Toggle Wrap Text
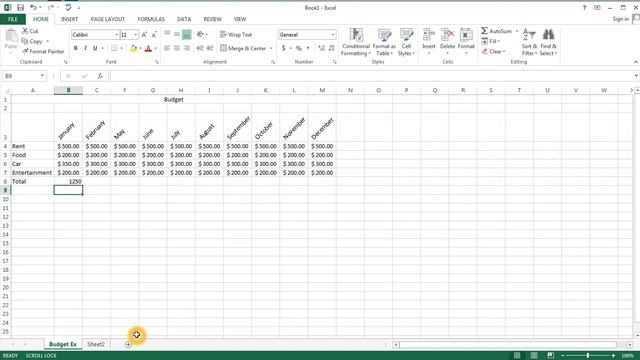Viewport: 640px width, 360px height. pyautogui.click(x=236, y=35)
